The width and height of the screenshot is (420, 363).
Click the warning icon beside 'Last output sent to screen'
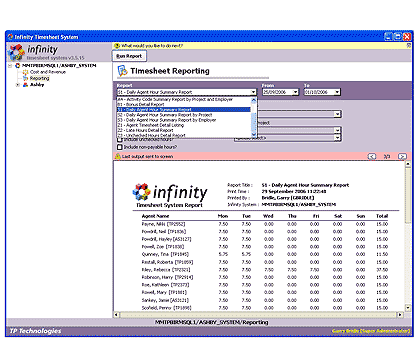tap(118, 156)
